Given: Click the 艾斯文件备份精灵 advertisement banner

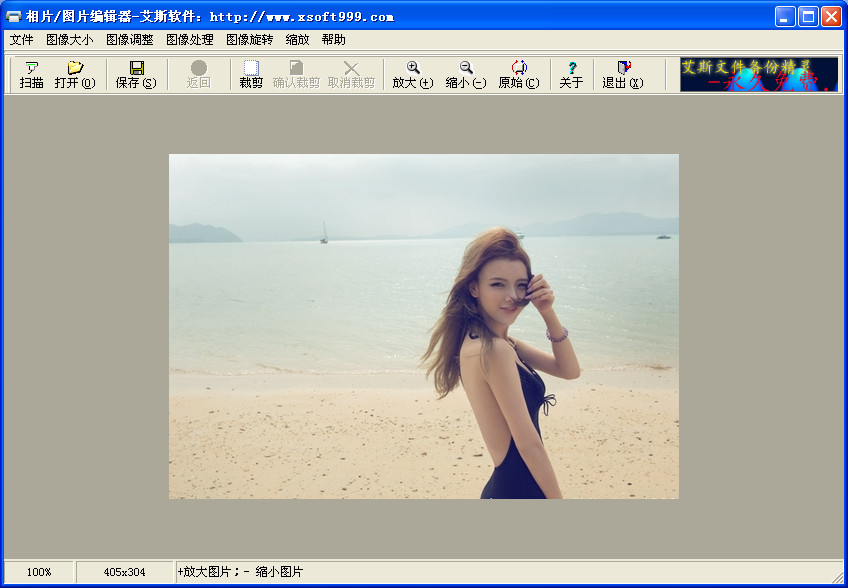Looking at the screenshot, I should click(759, 74).
